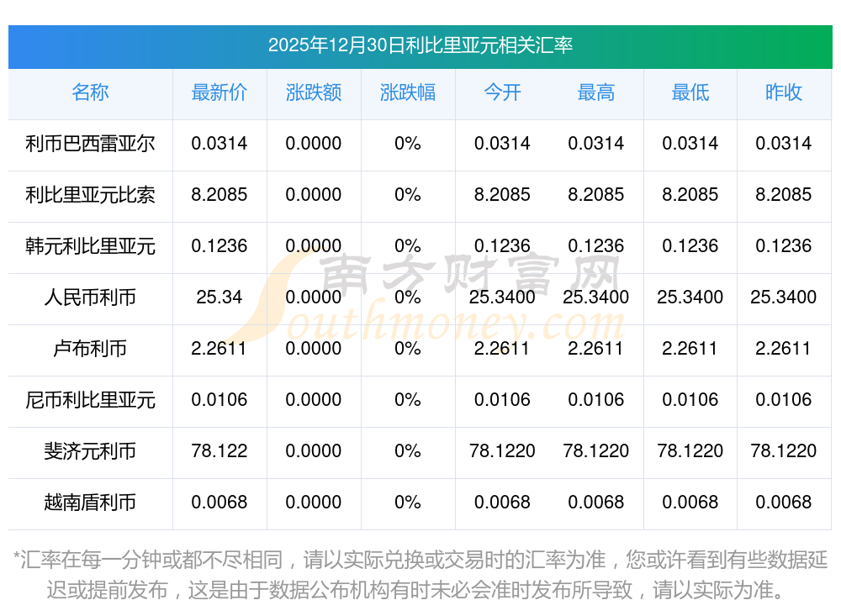Click latest price 0.0314 for 利币巴西雷亚尔

coord(220,144)
